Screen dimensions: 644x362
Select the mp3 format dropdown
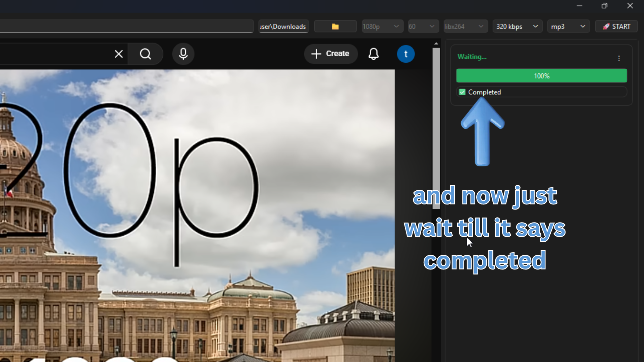click(568, 26)
